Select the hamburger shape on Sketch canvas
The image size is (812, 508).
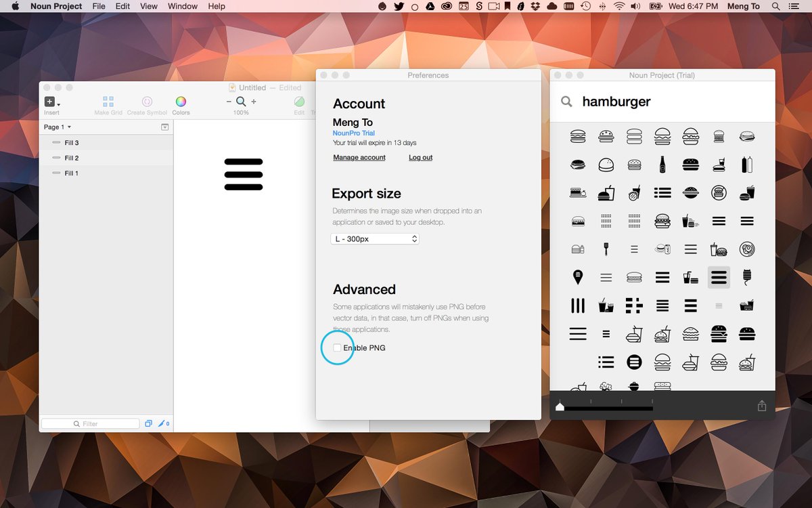(244, 174)
